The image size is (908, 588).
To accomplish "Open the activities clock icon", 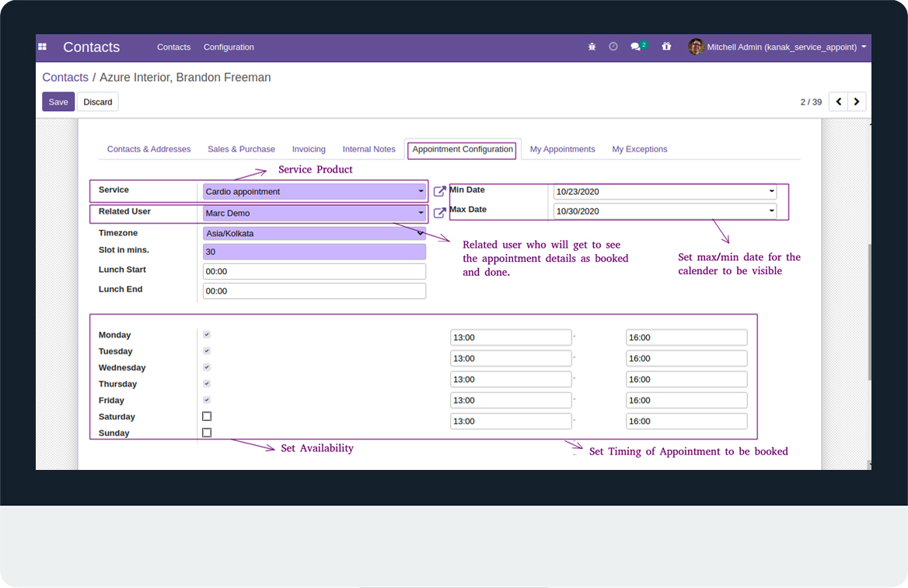I will [x=613, y=47].
